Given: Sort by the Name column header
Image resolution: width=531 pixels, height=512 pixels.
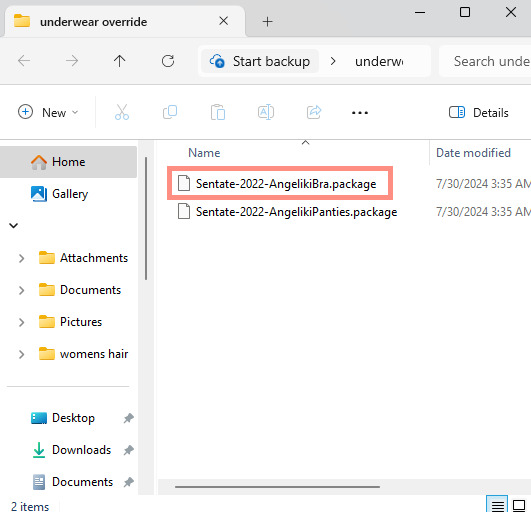Looking at the screenshot, I should (x=204, y=153).
